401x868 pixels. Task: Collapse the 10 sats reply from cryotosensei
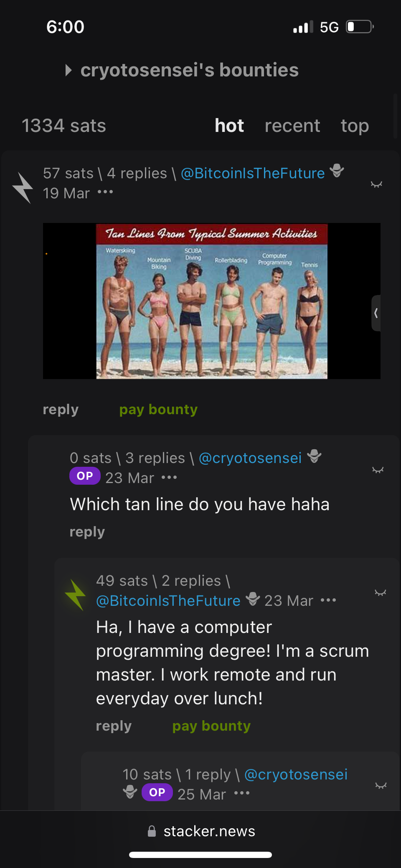pyautogui.click(x=381, y=786)
